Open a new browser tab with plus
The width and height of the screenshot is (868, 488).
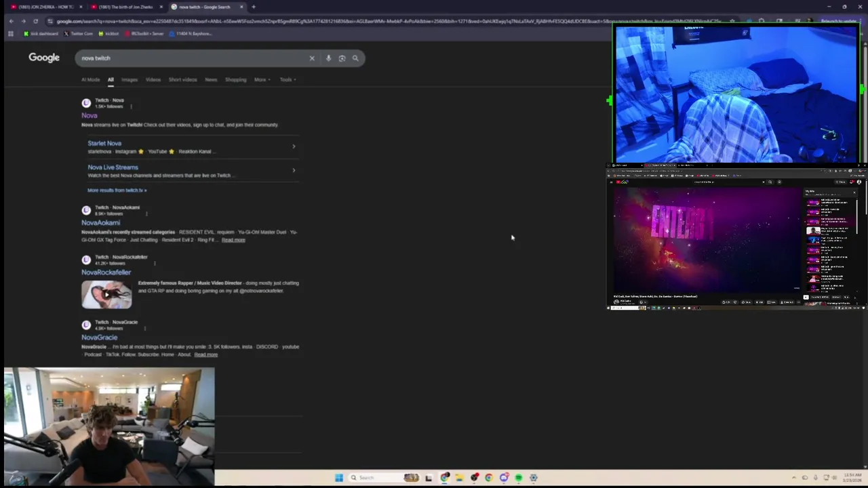(254, 7)
